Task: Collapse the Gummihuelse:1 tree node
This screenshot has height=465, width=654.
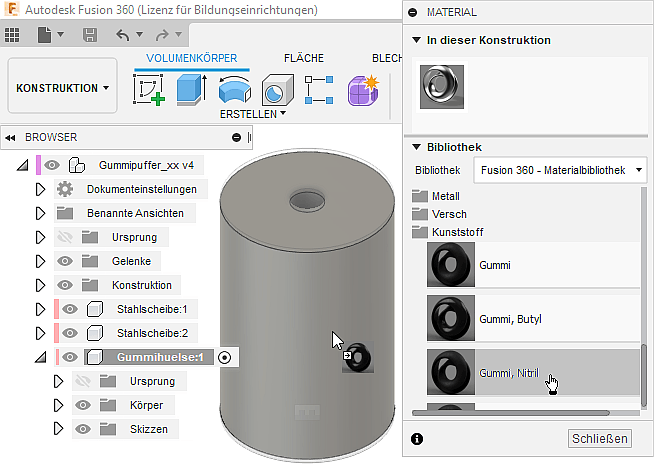Action: pyautogui.click(x=40, y=357)
